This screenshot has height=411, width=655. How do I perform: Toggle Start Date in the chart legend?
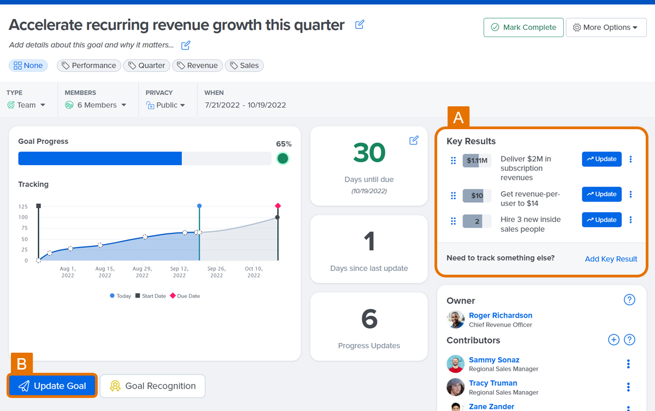150,296
